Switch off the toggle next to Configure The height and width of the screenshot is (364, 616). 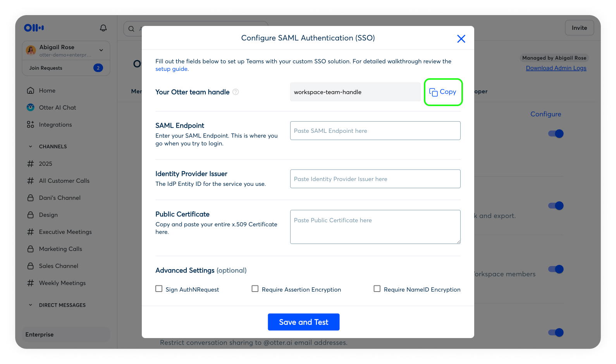coord(556,133)
